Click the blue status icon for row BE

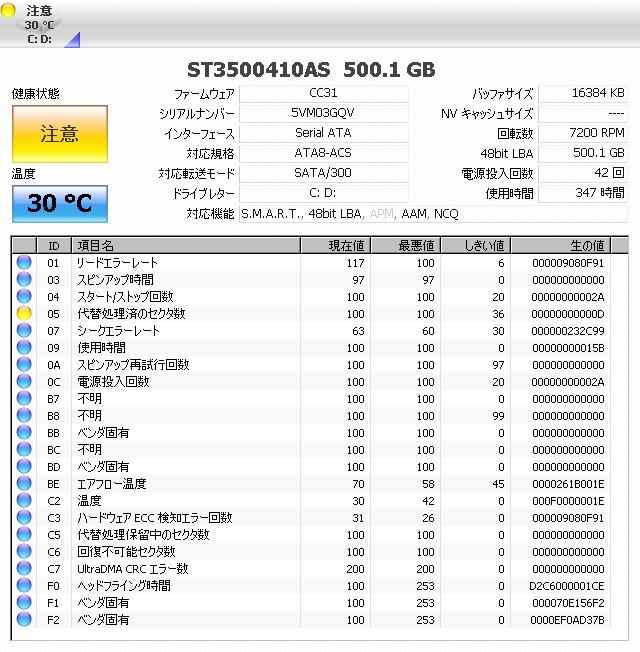point(24,484)
